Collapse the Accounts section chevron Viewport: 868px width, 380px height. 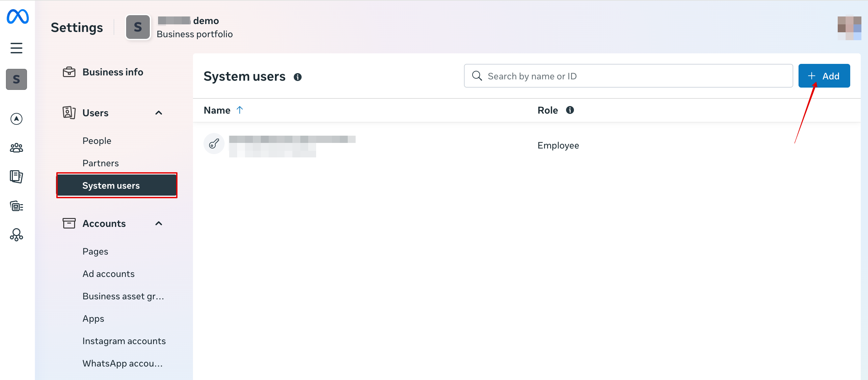click(159, 223)
